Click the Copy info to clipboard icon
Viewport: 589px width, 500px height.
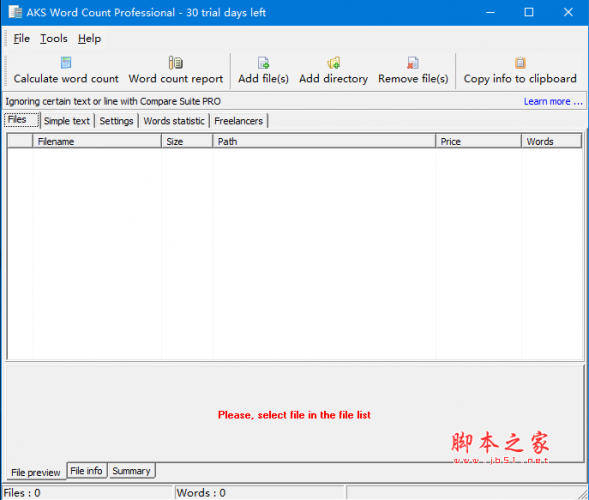click(x=520, y=63)
